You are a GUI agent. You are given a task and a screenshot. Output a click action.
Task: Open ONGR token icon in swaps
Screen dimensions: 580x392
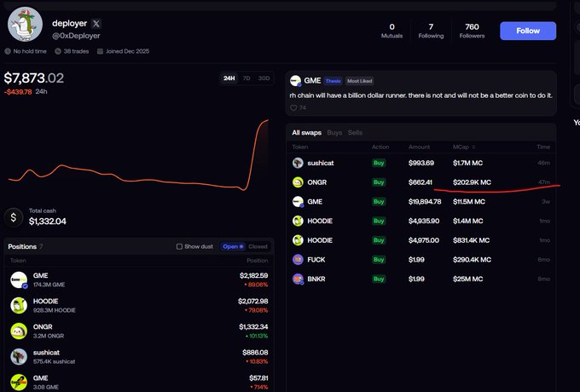click(x=298, y=182)
